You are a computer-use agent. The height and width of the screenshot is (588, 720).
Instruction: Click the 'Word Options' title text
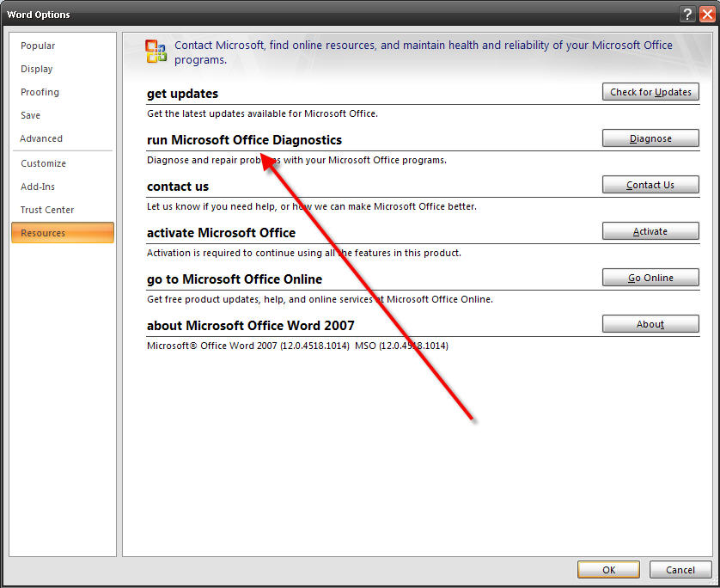pyautogui.click(x=39, y=15)
